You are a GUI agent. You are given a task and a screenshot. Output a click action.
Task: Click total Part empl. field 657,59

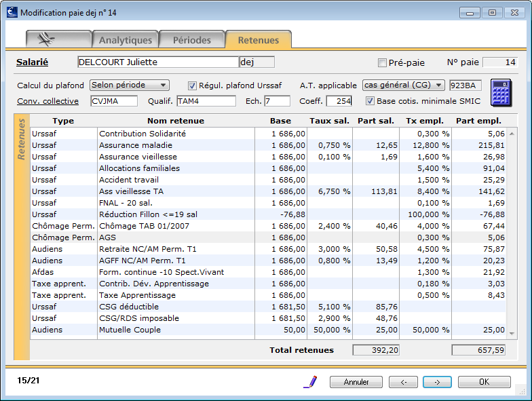pyautogui.click(x=478, y=350)
